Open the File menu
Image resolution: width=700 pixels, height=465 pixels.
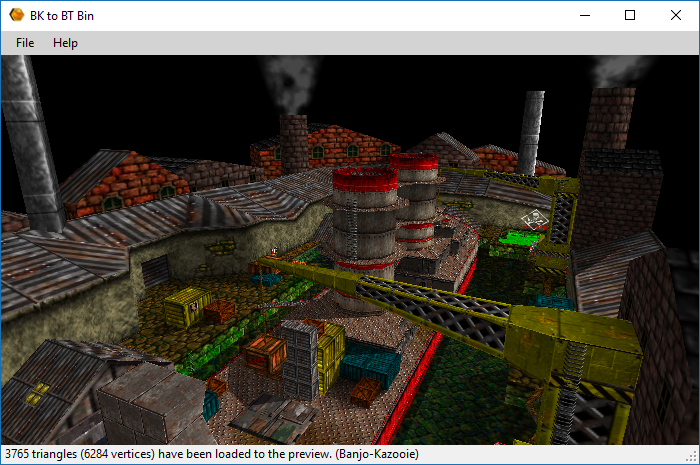25,43
